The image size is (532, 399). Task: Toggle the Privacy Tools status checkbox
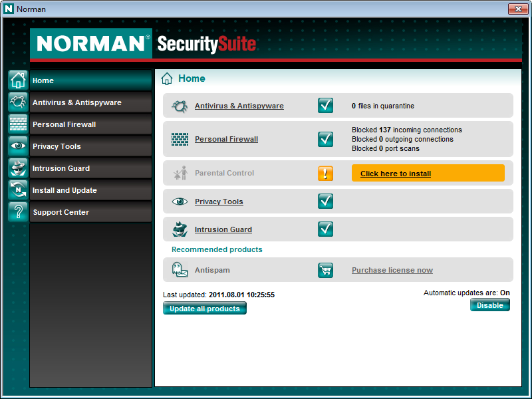point(325,201)
